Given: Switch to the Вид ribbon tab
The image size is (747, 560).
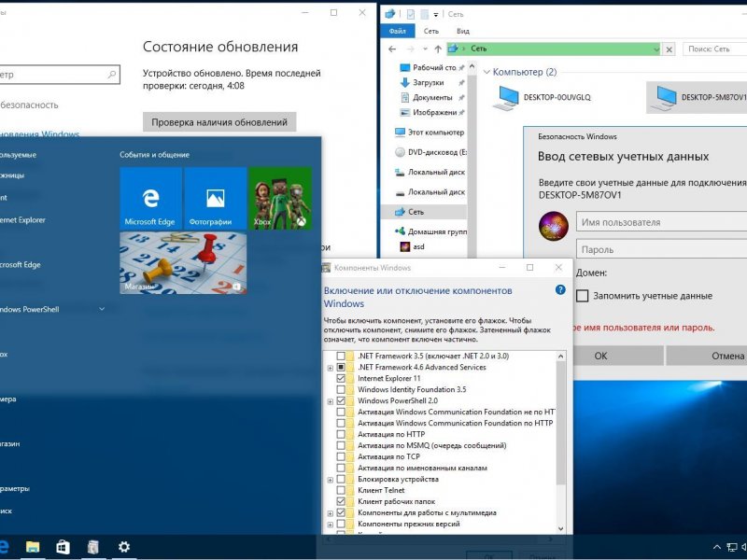Looking at the screenshot, I should coord(462,31).
